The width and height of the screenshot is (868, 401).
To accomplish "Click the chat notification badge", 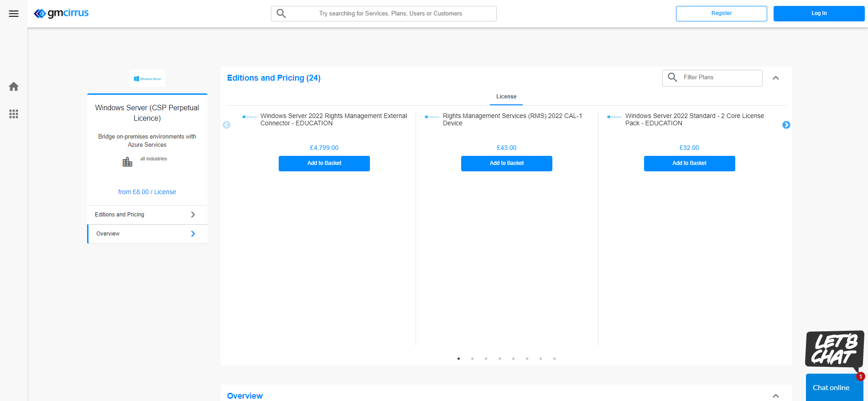I will pyautogui.click(x=861, y=376).
